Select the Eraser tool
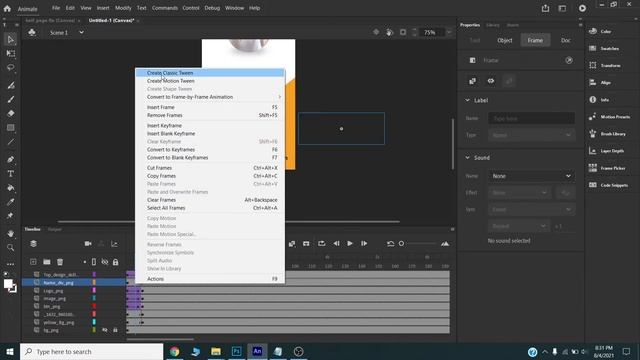The width and height of the screenshot is (640, 360). 11,113
